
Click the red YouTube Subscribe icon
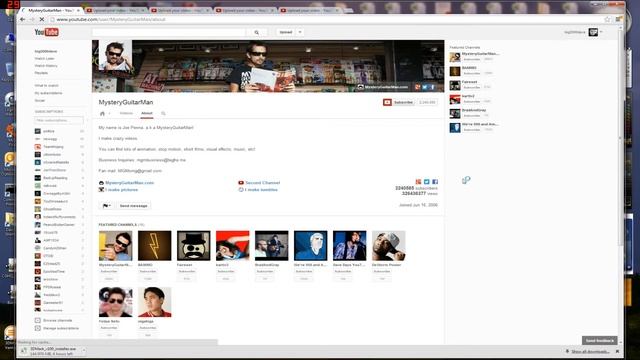tap(387, 102)
